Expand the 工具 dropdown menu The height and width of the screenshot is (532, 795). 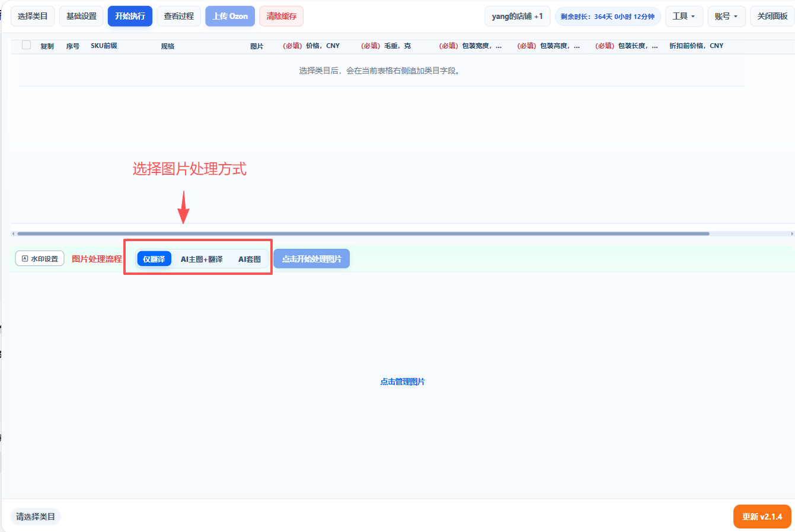point(684,16)
